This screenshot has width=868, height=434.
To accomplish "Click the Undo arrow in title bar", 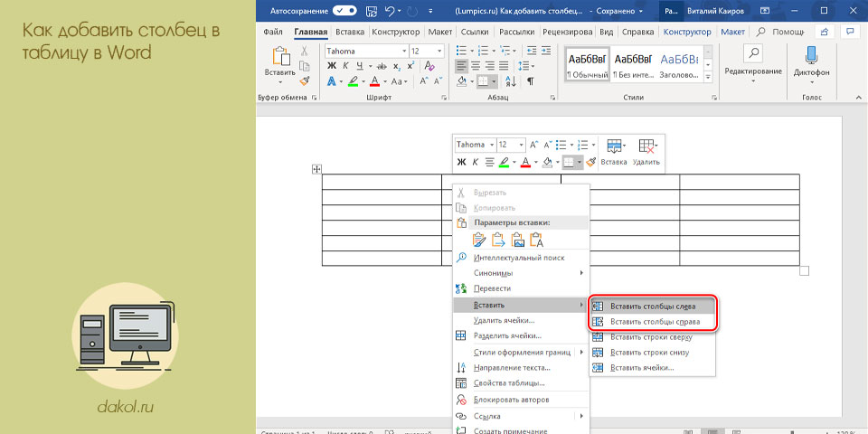I will [389, 10].
